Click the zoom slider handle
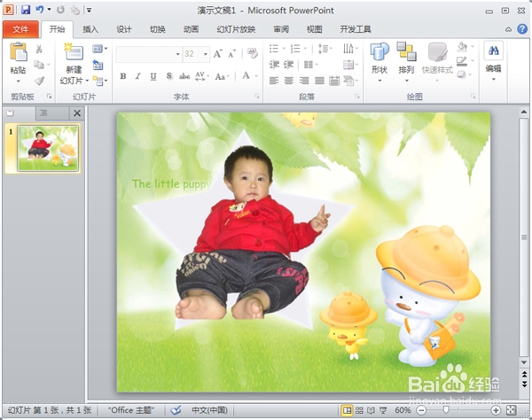This screenshot has width=532, height=420. 446,410
